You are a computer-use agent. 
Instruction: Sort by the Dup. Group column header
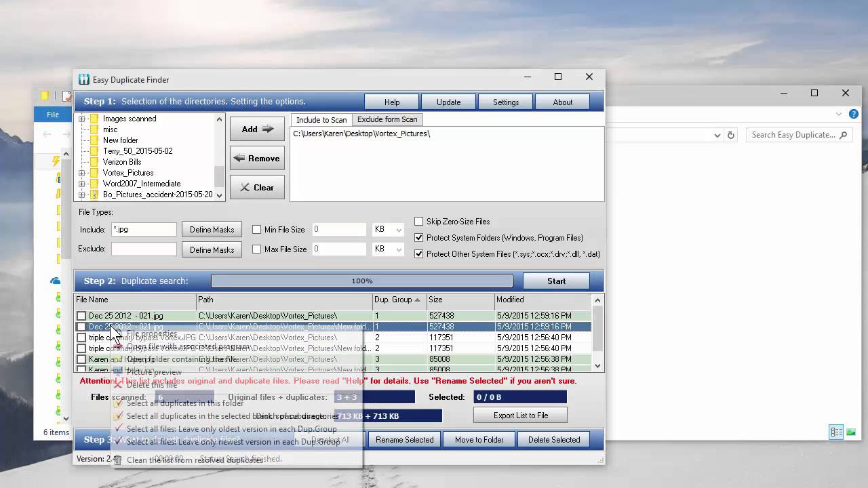400,300
